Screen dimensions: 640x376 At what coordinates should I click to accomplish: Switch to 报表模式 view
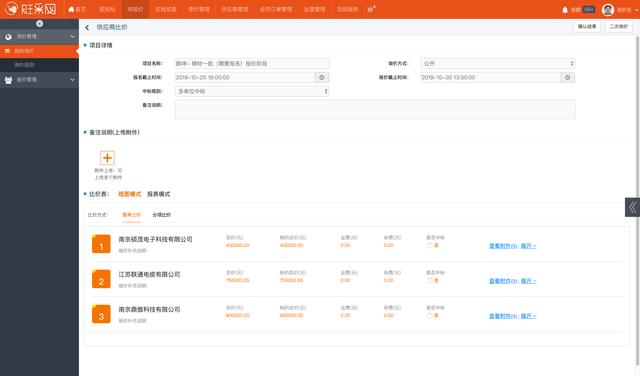[x=158, y=194]
